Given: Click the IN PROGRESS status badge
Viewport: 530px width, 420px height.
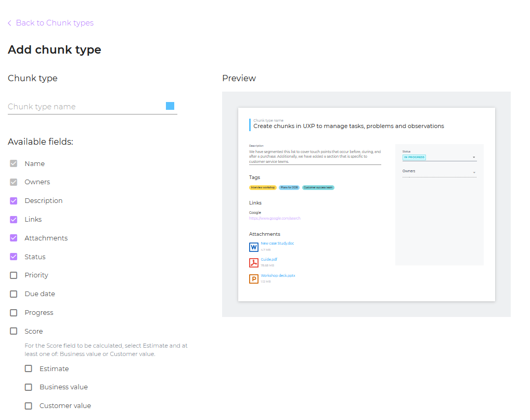Looking at the screenshot, I should click(x=414, y=157).
